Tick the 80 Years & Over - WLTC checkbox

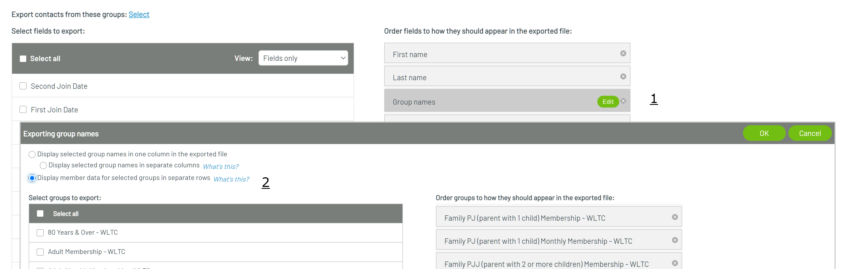coord(40,233)
